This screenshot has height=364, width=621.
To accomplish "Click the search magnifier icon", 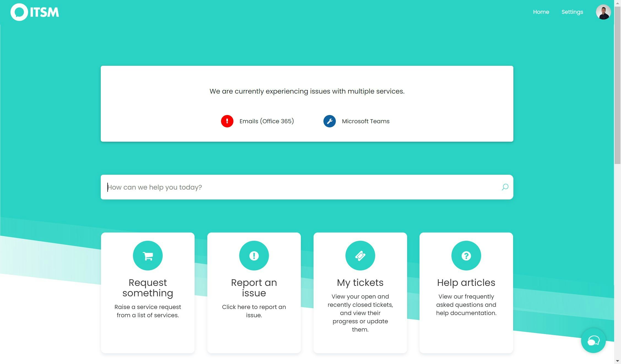I will point(505,187).
